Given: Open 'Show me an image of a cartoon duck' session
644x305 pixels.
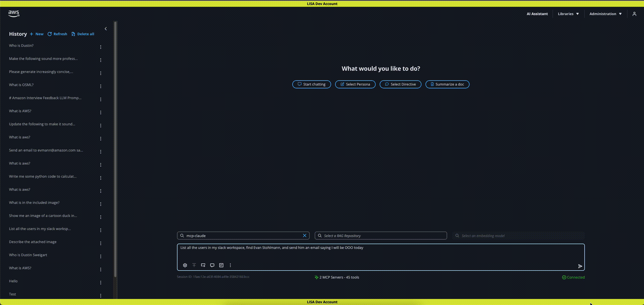Looking at the screenshot, I should point(43,216).
